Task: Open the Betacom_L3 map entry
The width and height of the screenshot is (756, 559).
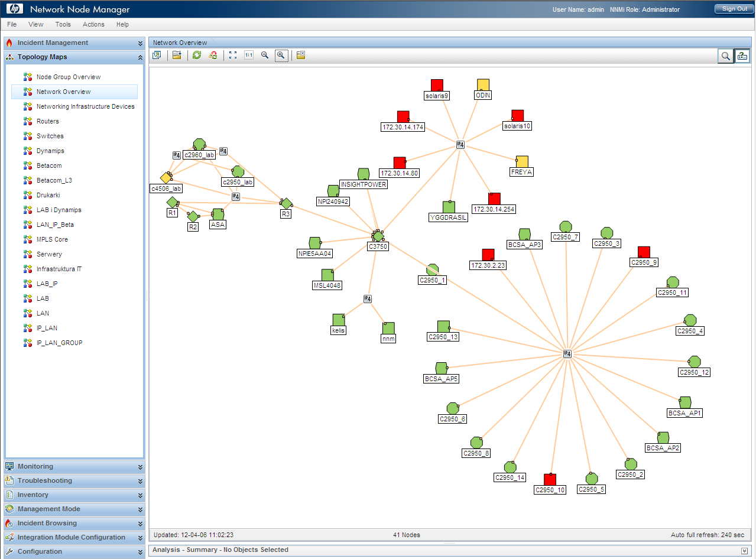Action: [54, 180]
